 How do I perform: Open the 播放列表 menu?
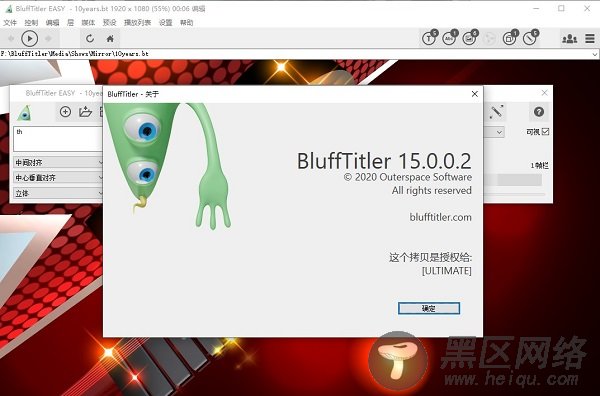pos(137,23)
